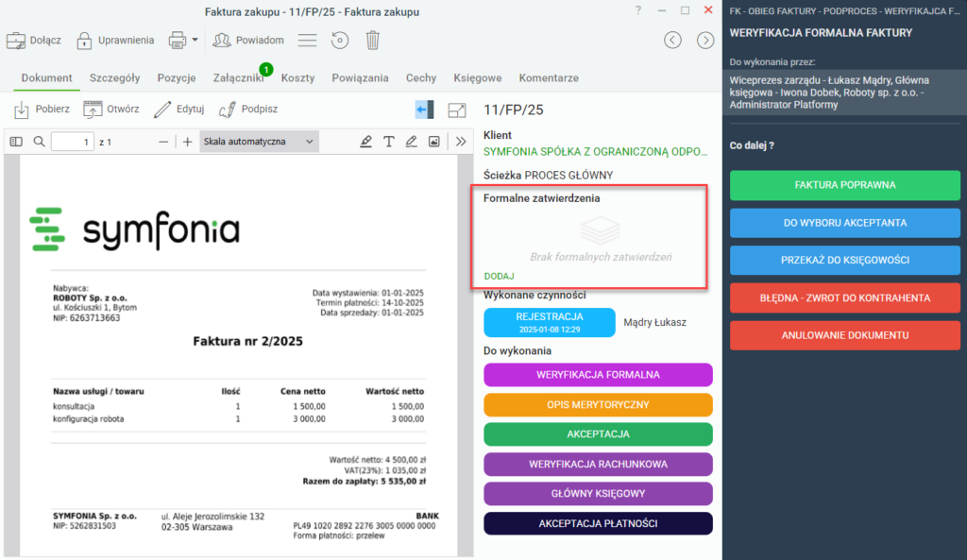Click the page number field
Image resolution: width=967 pixels, height=560 pixels.
[73, 142]
